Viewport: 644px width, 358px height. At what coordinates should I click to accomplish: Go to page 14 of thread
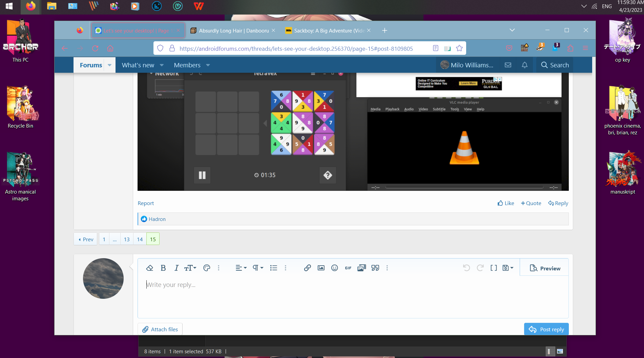click(x=140, y=239)
